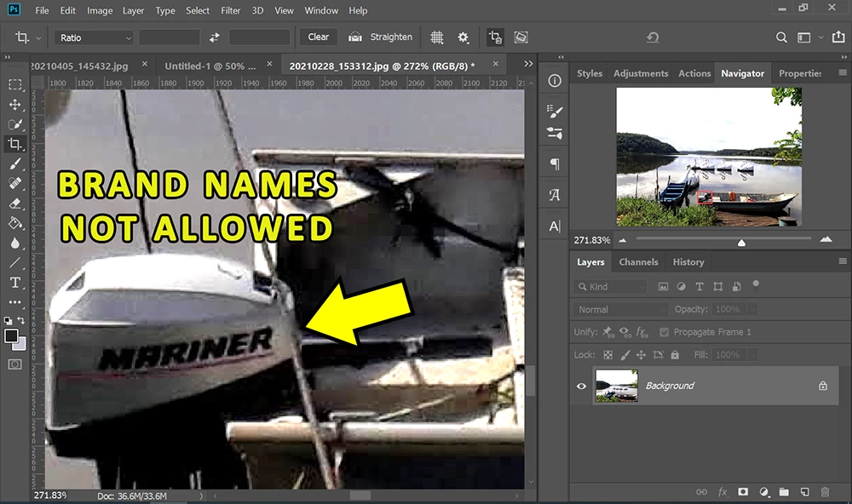Click the Straighten label
The width and height of the screenshot is (852, 504).
(391, 37)
